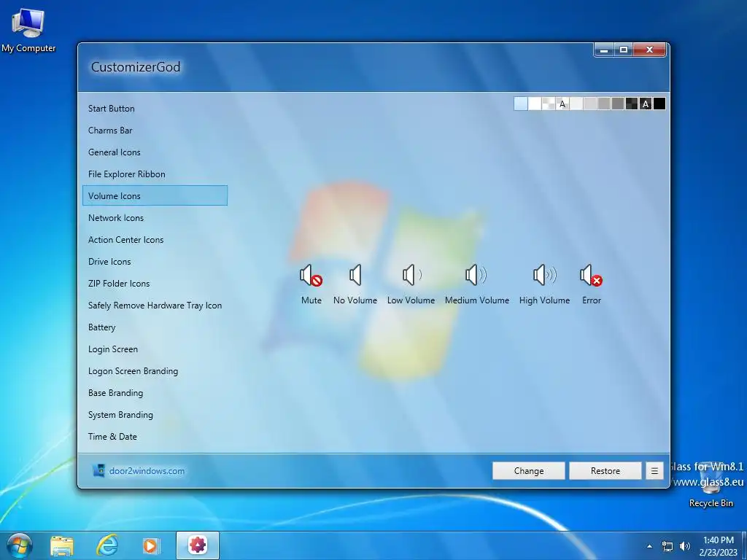Select the Medium Volume speaker icon
This screenshot has height=560, width=747.
click(476, 275)
